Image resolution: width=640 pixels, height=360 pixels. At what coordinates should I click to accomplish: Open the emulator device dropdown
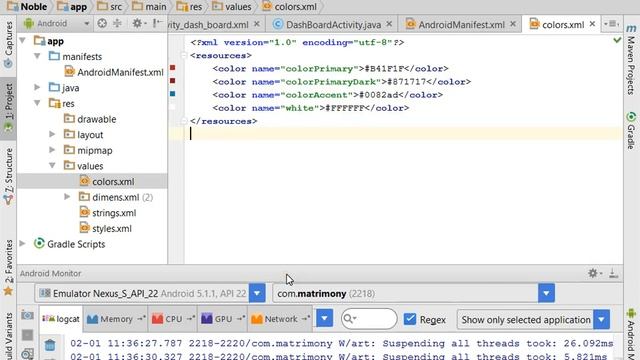click(x=257, y=293)
